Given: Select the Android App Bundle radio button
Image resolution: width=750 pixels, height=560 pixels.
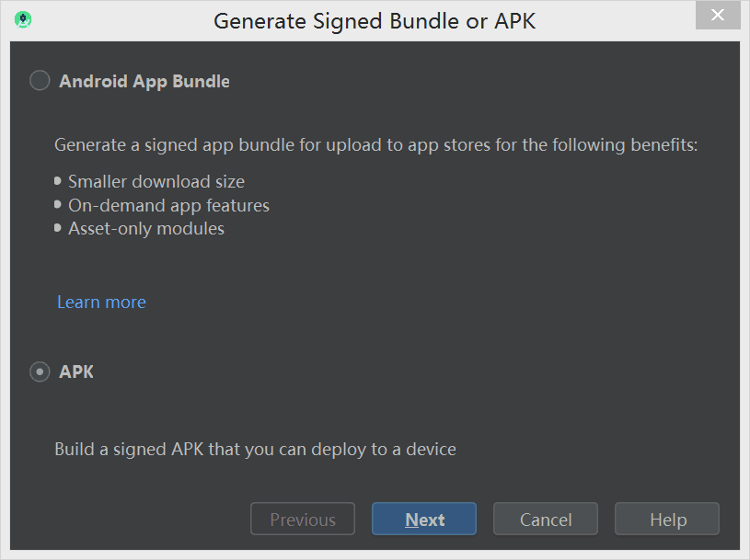Looking at the screenshot, I should tap(40, 81).
